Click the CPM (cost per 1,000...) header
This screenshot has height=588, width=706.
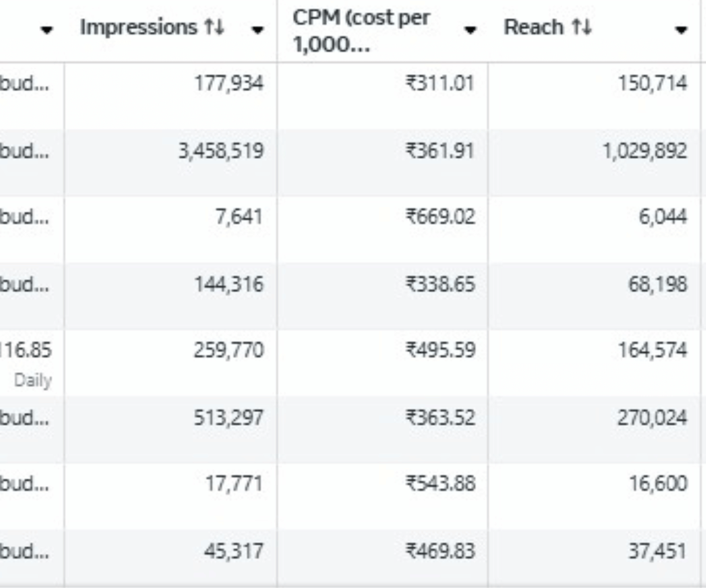(x=361, y=31)
